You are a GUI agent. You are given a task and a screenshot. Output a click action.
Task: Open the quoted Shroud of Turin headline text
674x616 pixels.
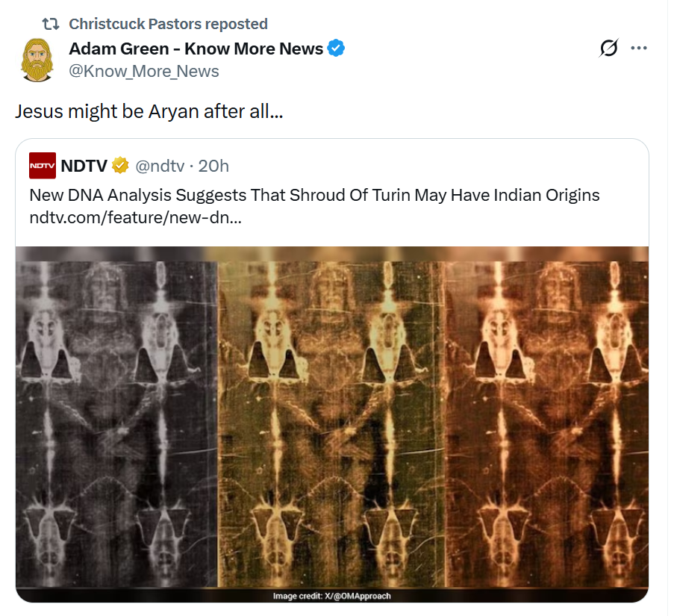click(x=314, y=196)
